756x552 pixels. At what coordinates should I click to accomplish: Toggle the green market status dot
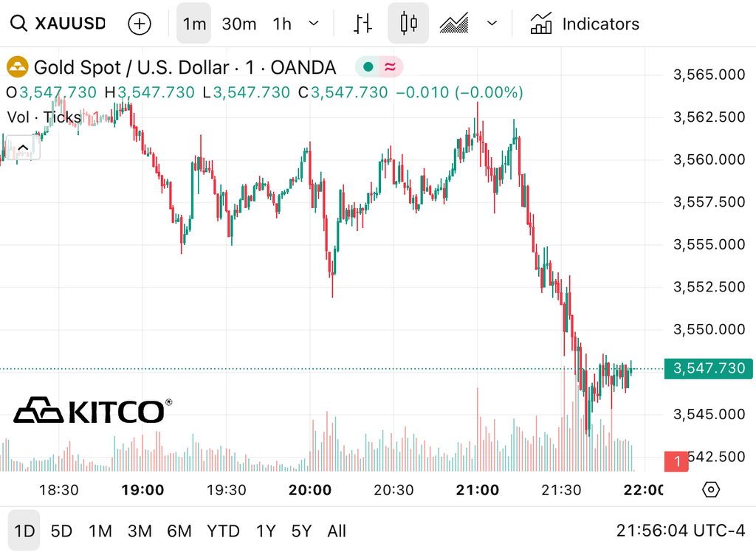coord(368,67)
